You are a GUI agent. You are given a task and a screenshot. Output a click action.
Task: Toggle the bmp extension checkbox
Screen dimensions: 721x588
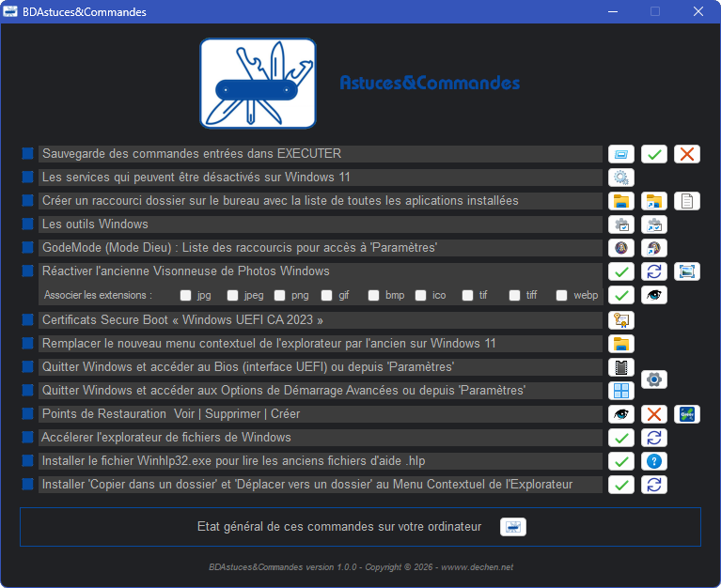[373, 295]
